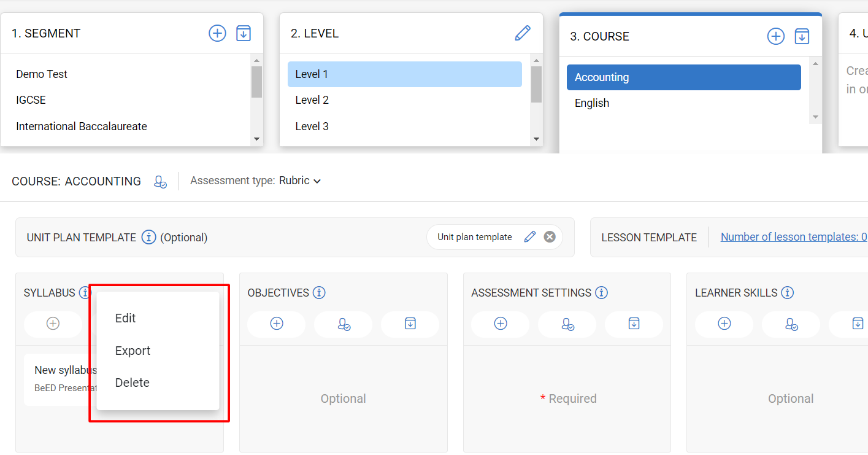
Task: Assign objectives via user icon
Action: point(344,324)
